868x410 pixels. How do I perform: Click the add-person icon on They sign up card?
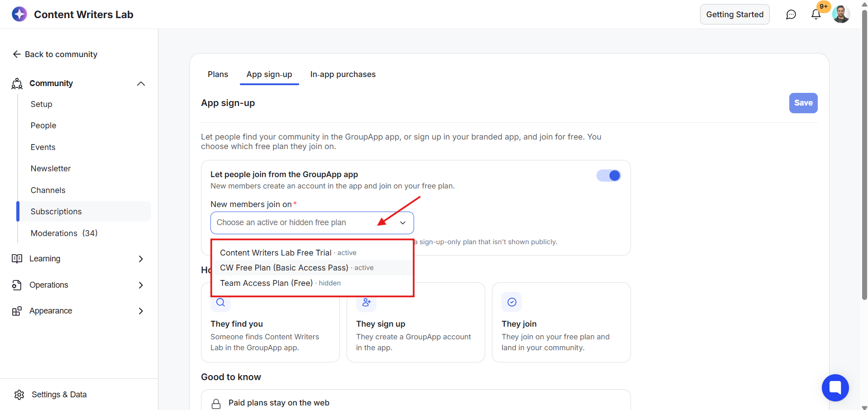click(x=367, y=302)
